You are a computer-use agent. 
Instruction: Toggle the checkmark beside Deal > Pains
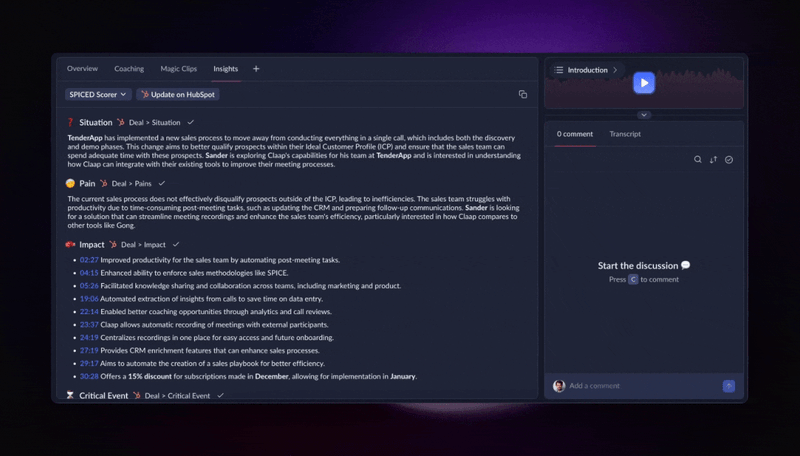tap(162, 183)
